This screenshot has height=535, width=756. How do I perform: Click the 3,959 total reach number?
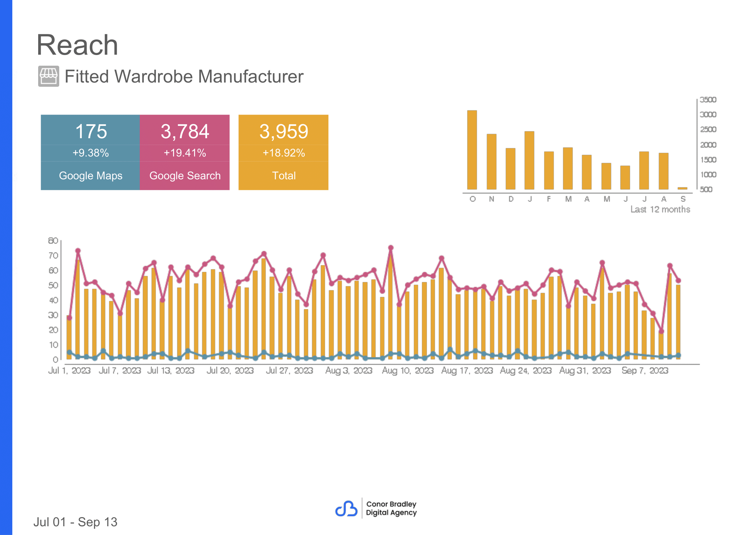click(x=283, y=131)
